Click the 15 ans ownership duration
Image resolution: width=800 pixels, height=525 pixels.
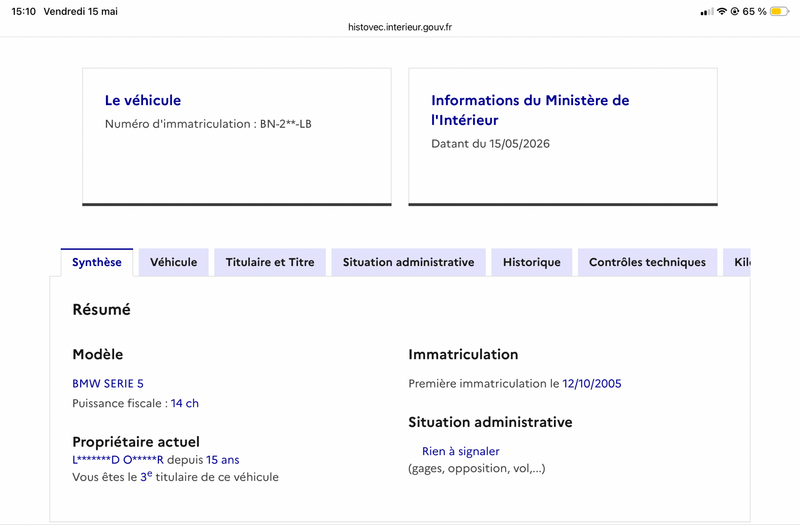pos(222,460)
